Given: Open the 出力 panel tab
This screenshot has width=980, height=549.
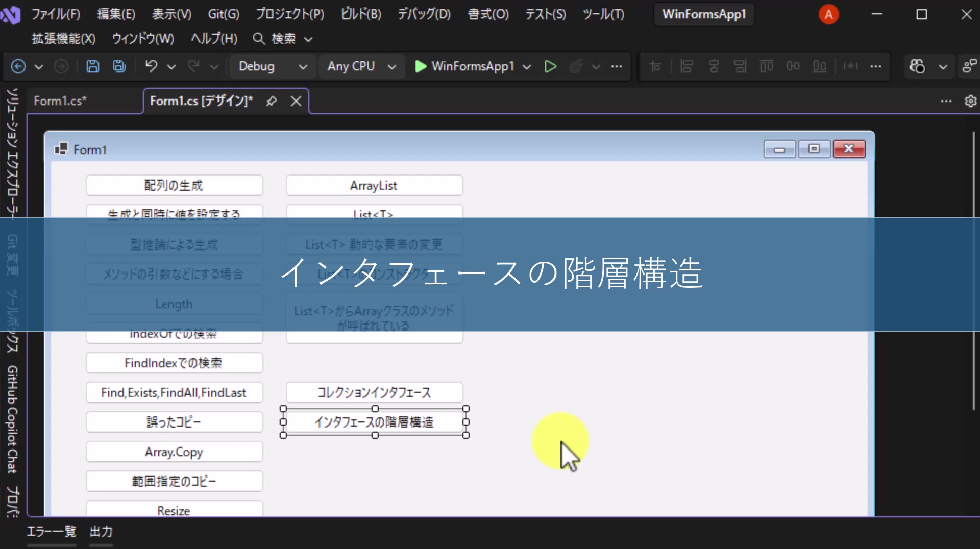Looking at the screenshot, I should pyautogui.click(x=101, y=532).
